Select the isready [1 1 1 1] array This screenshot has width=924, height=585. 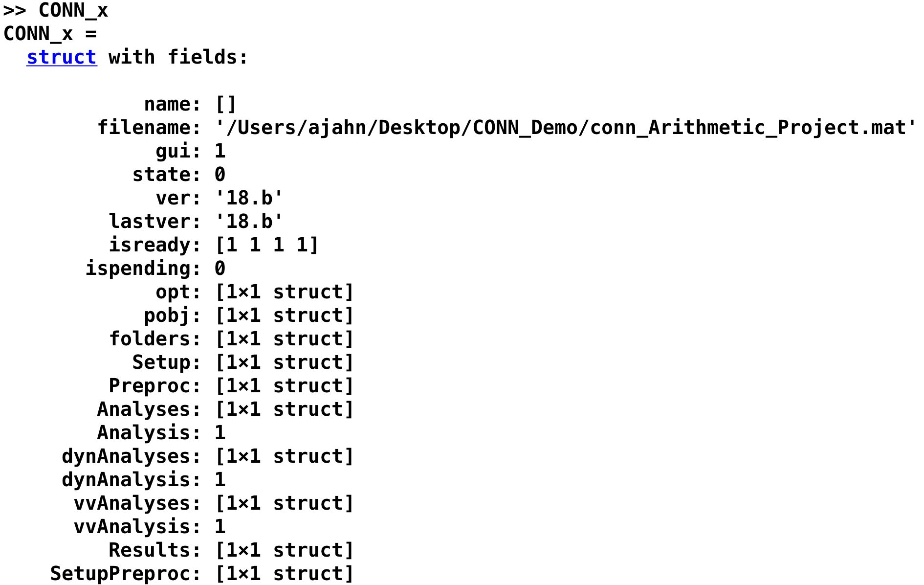click(x=267, y=245)
